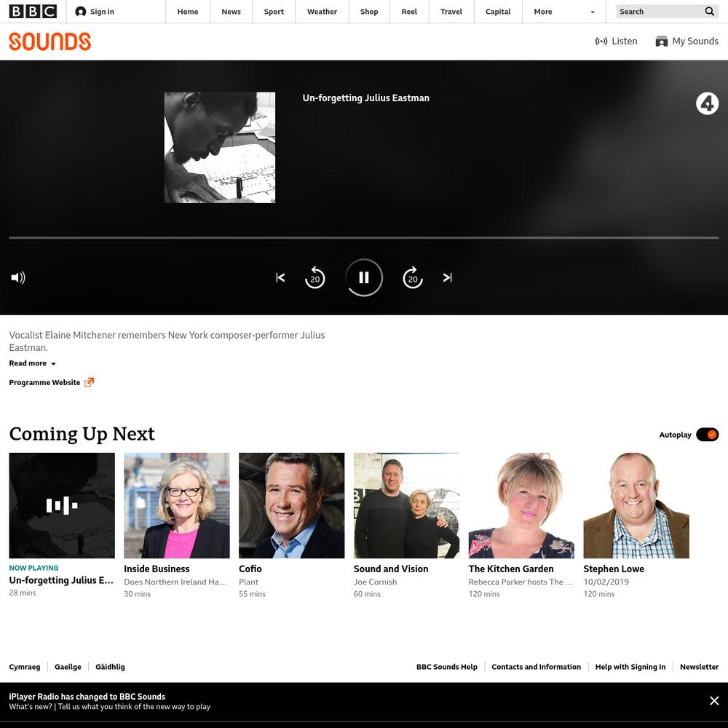Screen dimensions: 728x728
Task: Click the 10/02/2019 date text
Action: [x=606, y=582]
